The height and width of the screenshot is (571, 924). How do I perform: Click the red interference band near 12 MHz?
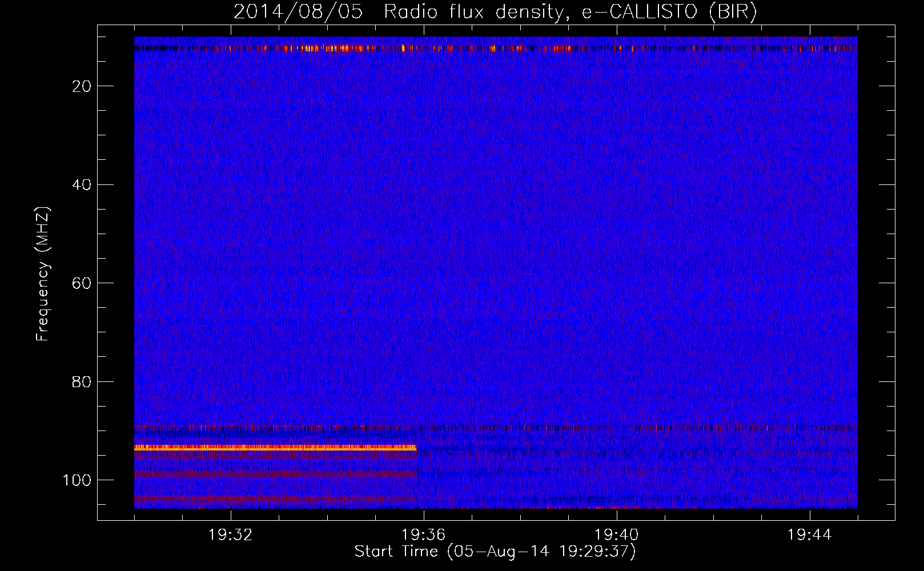click(496, 49)
